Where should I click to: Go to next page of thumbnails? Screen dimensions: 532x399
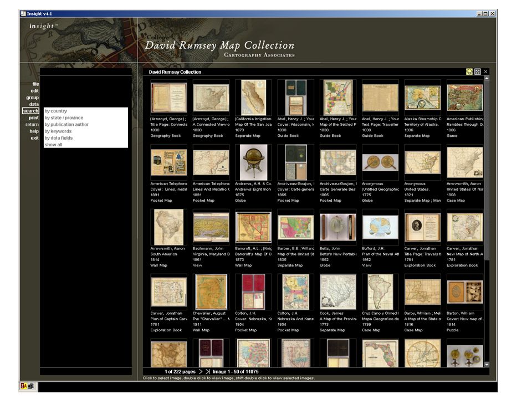201,371
